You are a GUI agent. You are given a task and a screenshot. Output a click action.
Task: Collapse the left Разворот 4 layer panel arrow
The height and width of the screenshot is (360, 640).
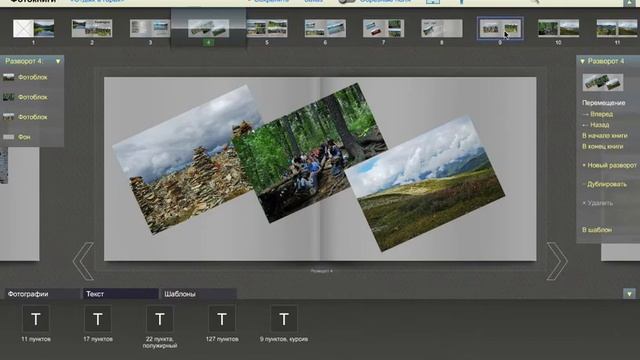tap(58, 61)
